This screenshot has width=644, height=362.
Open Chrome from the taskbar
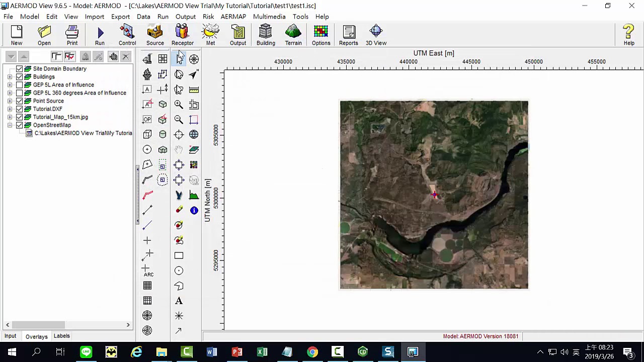pos(312,352)
